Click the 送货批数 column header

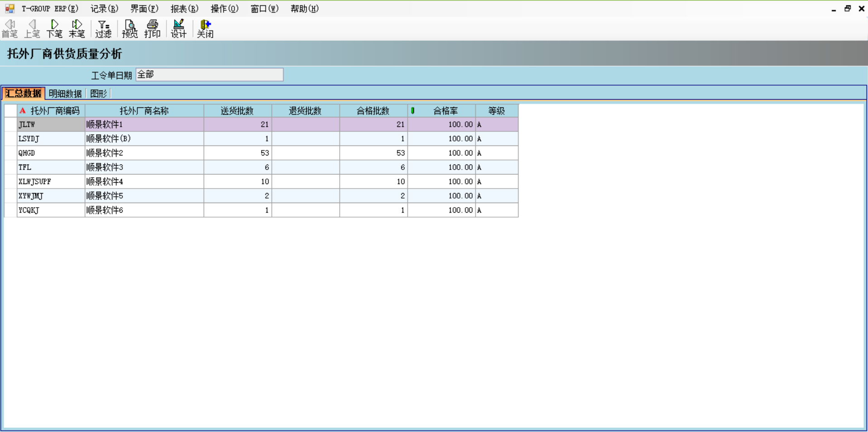[x=238, y=111]
